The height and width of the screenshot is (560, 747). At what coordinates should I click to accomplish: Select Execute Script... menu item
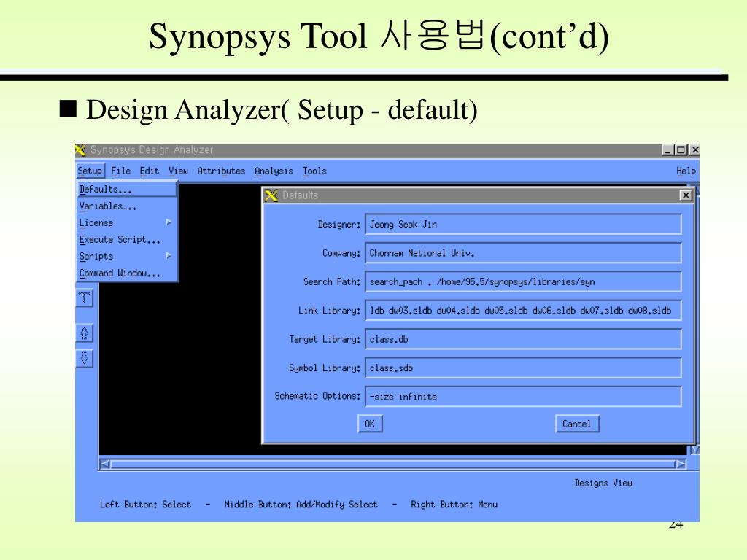pyautogui.click(x=120, y=239)
